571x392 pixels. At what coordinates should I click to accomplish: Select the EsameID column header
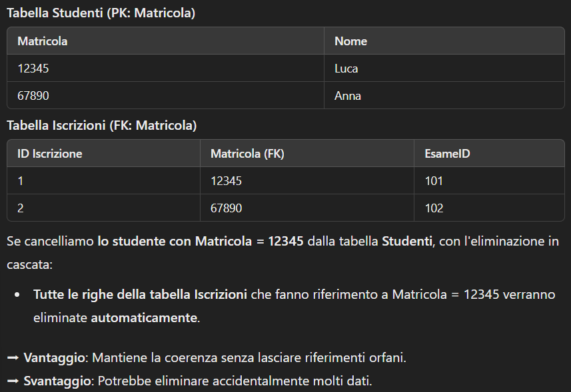point(447,154)
